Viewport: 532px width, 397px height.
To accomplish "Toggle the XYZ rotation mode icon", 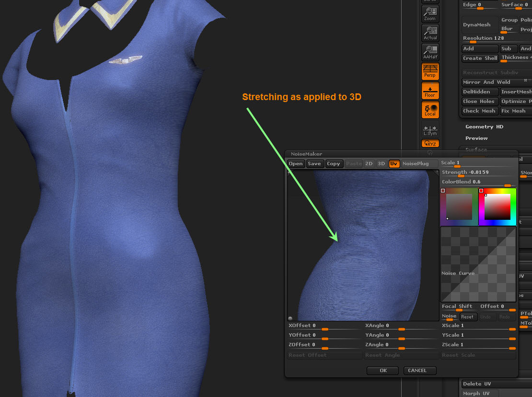I will 430,143.
